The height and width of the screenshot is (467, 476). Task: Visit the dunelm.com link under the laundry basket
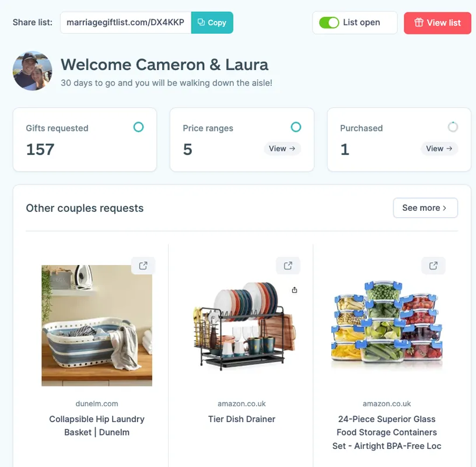(97, 403)
